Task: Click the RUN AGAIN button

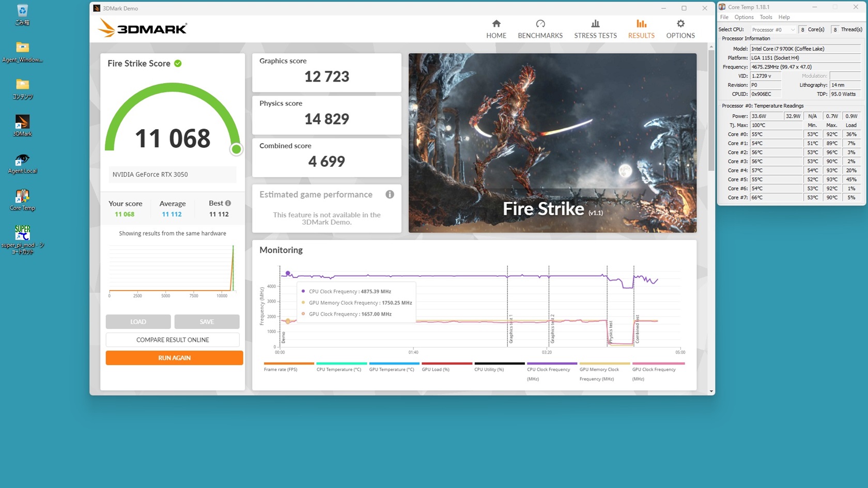Action: (174, 358)
